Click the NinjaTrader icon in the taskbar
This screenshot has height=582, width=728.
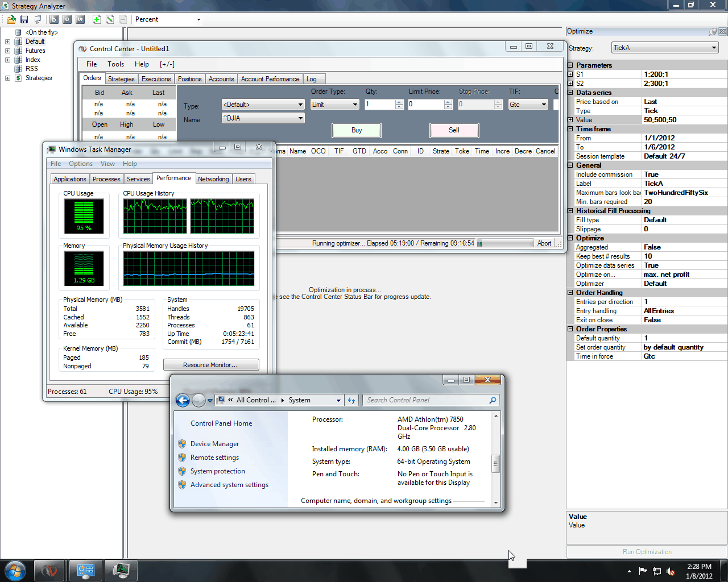[49, 570]
